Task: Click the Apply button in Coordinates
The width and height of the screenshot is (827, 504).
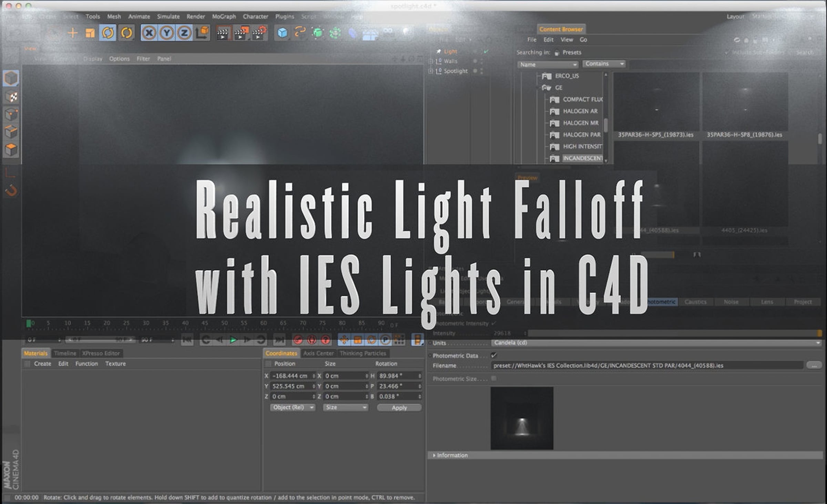Action: click(399, 408)
